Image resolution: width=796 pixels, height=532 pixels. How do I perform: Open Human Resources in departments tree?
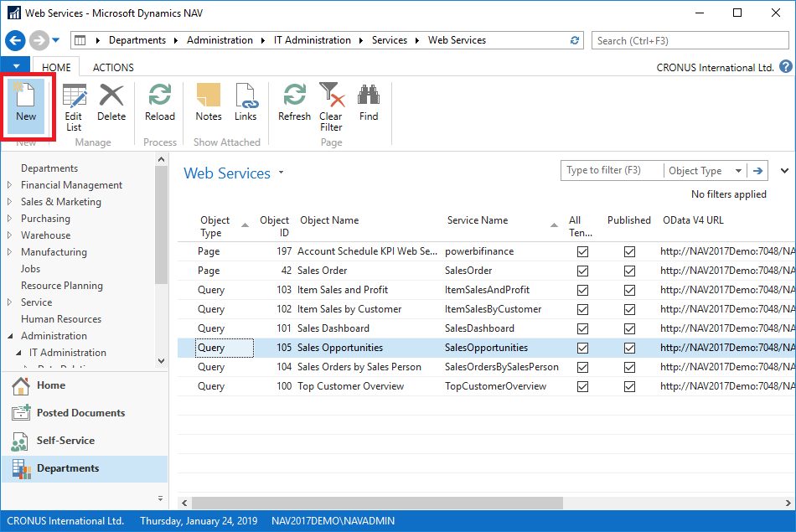tap(61, 319)
